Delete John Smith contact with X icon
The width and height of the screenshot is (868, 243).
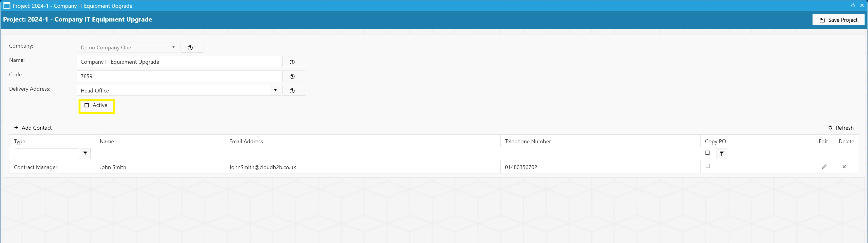click(844, 167)
